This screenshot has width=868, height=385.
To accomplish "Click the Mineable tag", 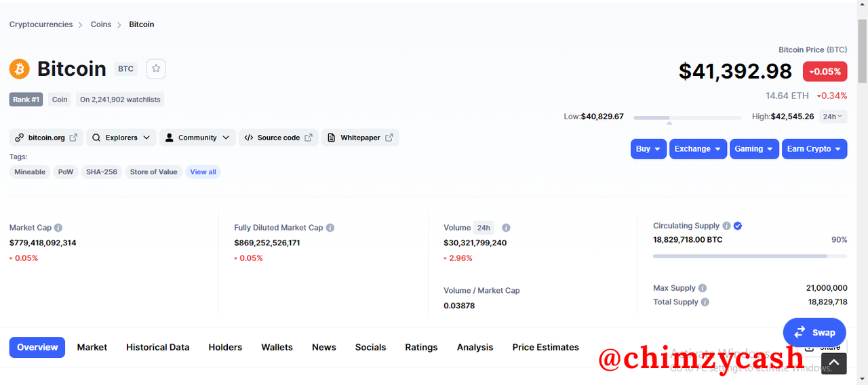I will 31,172.
